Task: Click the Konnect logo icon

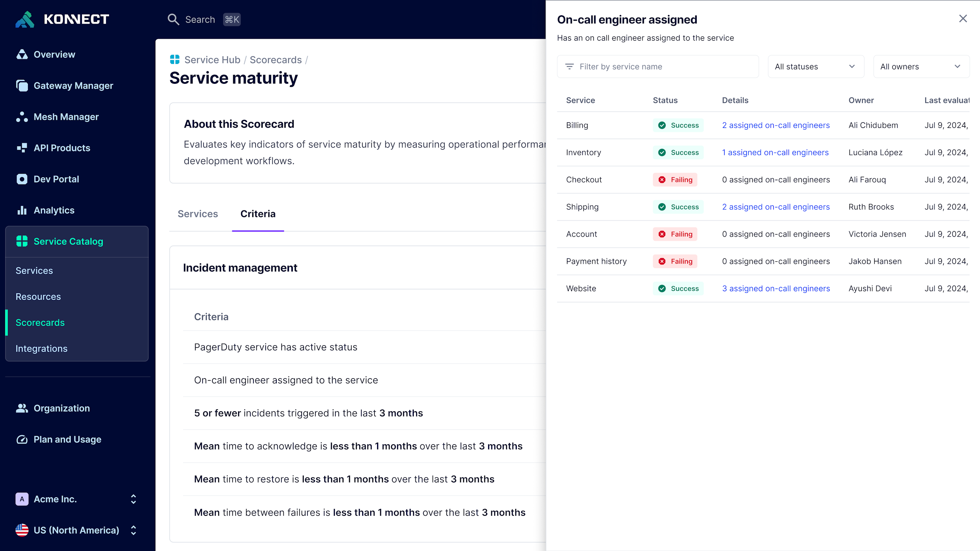Action: click(x=24, y=20)
